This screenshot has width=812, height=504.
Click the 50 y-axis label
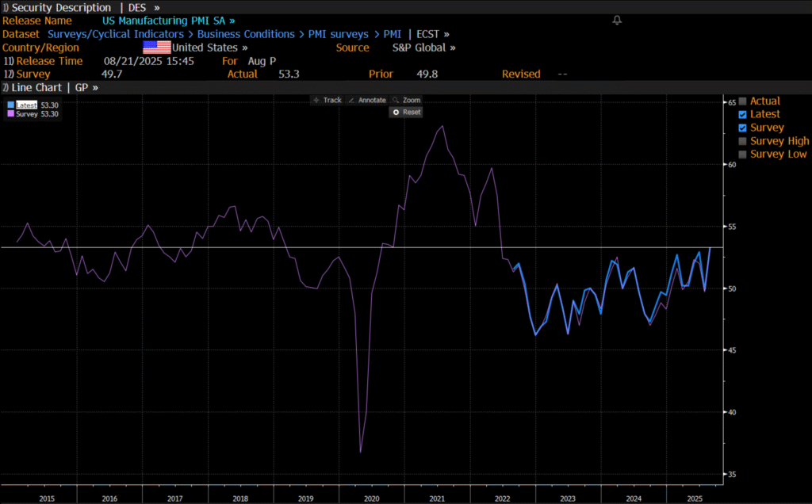tap(732, 288)
